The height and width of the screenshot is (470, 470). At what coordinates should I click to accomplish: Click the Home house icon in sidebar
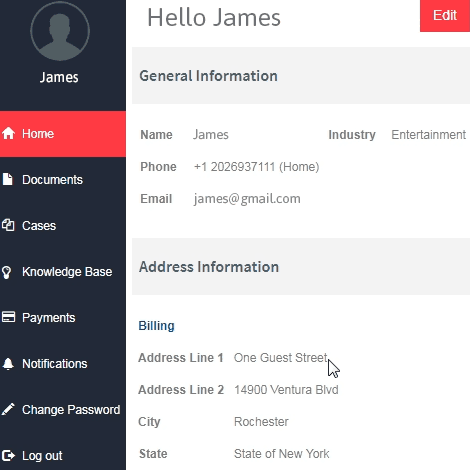click(x=8, y=133)
